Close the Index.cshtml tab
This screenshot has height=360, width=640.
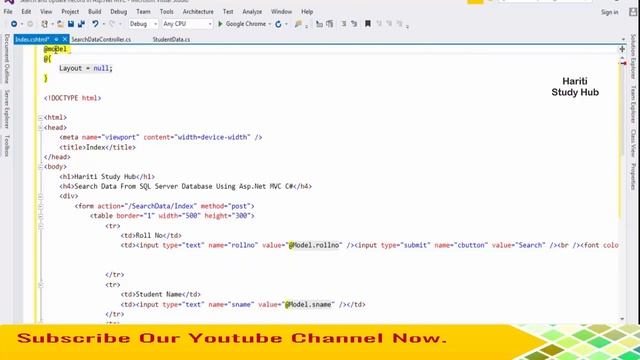tap(64, 40)
